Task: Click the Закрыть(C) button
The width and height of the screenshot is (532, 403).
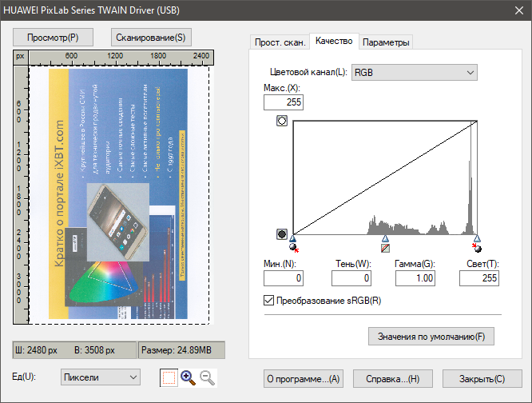Action: point(482,378)
